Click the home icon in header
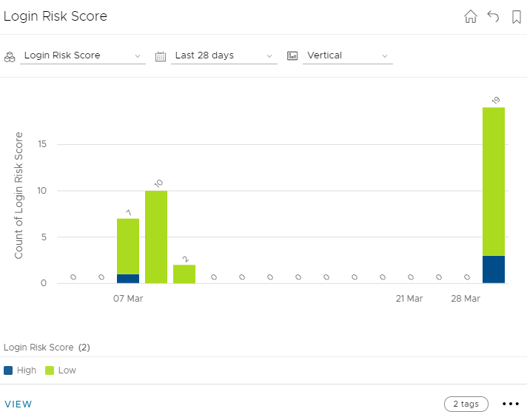This screenshot has height=420, width=527. [x=471, y=17]
